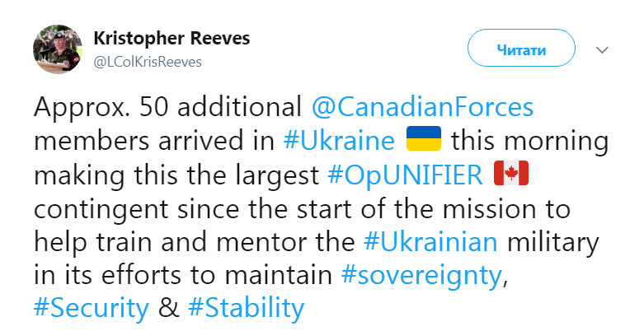Click the "Approx. 50 additional" tweet text
Viewport: 644px width, 331px height.
pyautogui.click(x=168, y=107)
